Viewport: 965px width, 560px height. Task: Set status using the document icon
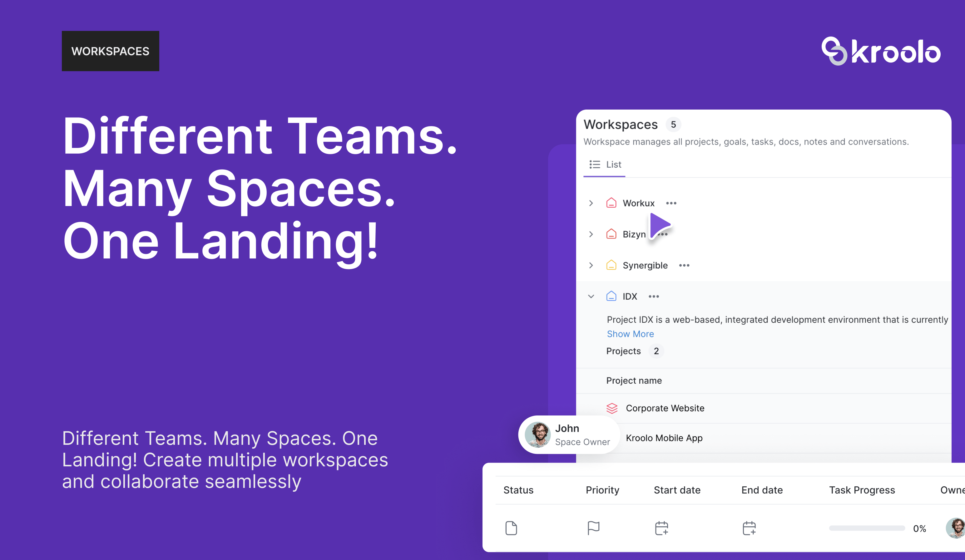click(x=511, y=528)
